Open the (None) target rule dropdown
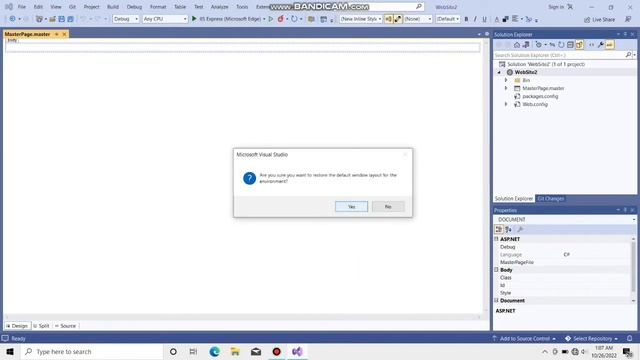The image size is (640, 360). (418, 19)
